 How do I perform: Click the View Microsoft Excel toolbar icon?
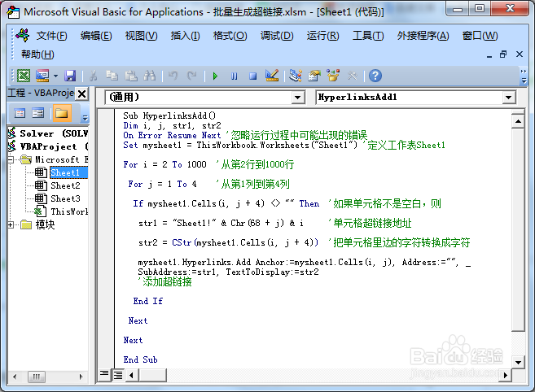24,76
